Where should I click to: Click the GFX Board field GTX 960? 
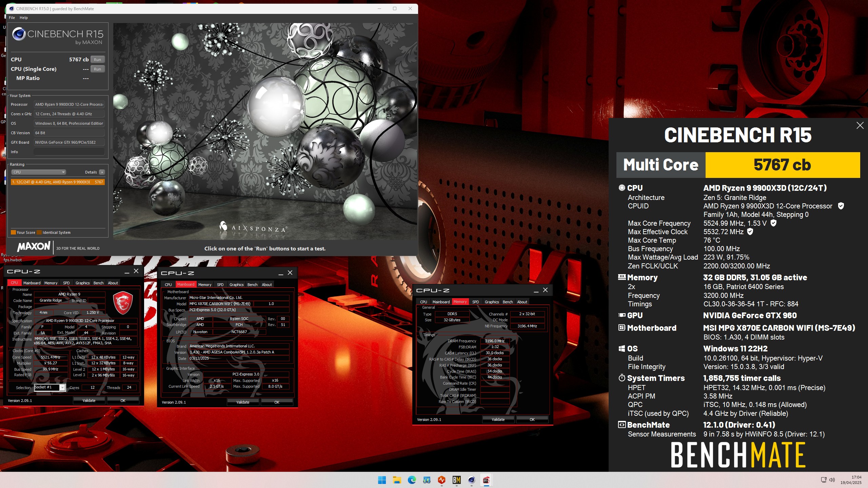(x=69, y=142)
